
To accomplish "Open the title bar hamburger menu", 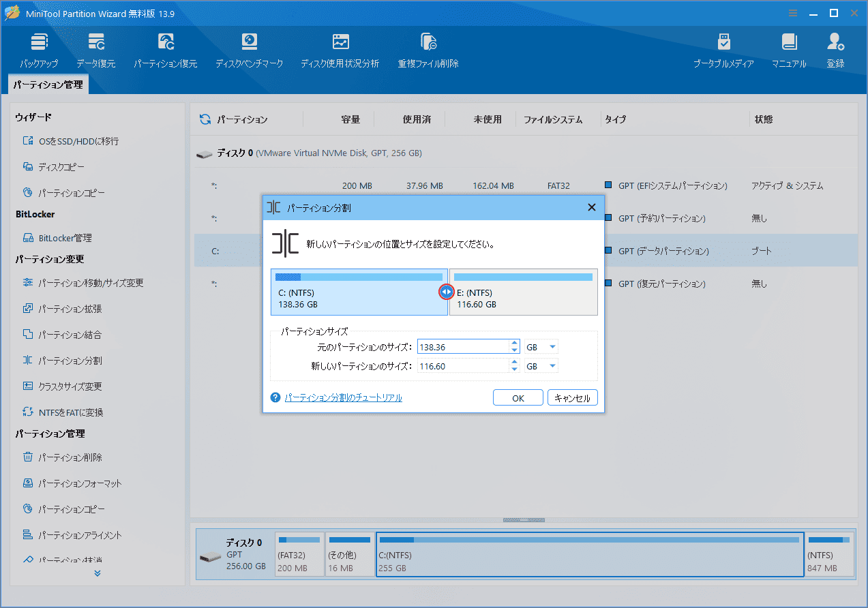I will click(793, 13).
